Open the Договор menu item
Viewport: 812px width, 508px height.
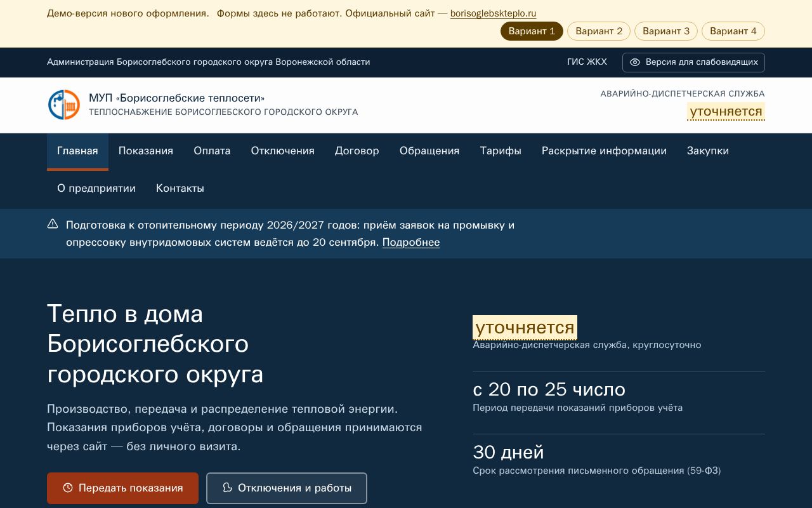click(x=357, y=151)
